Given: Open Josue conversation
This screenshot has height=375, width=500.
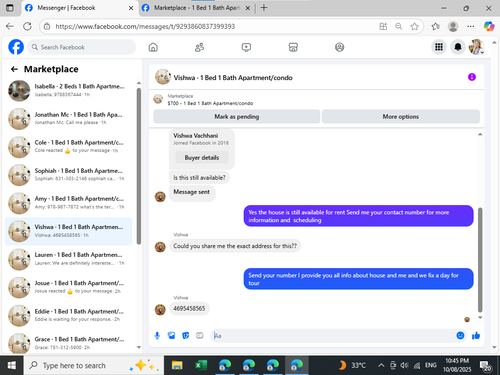Looking at the screenshot, I should point(69,287).
